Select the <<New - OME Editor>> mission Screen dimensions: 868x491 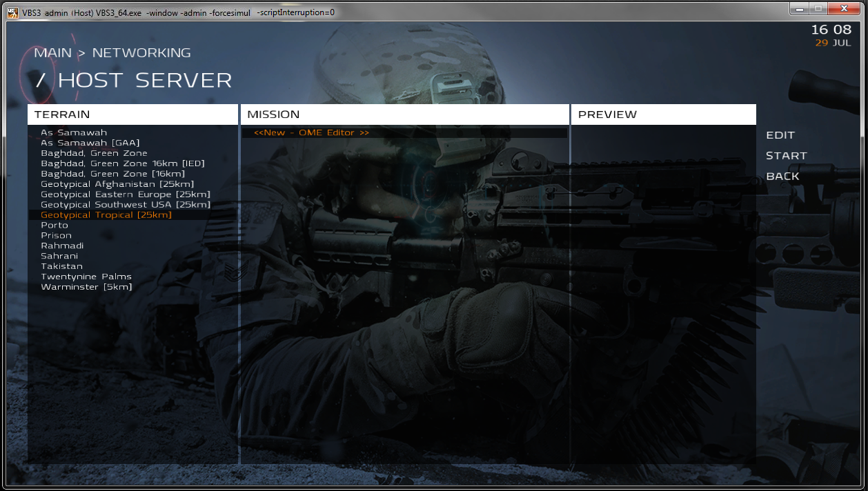404,132
